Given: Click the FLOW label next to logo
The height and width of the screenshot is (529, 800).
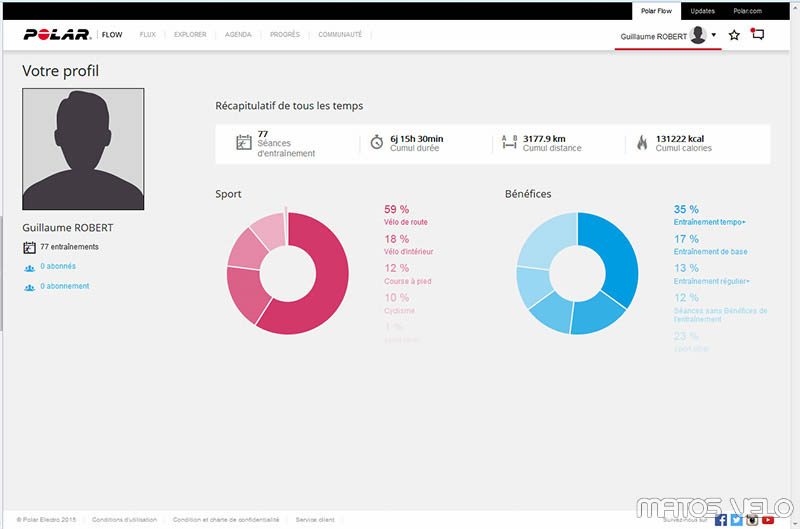Looking at the screenshot, I should (x=112, y=35).
